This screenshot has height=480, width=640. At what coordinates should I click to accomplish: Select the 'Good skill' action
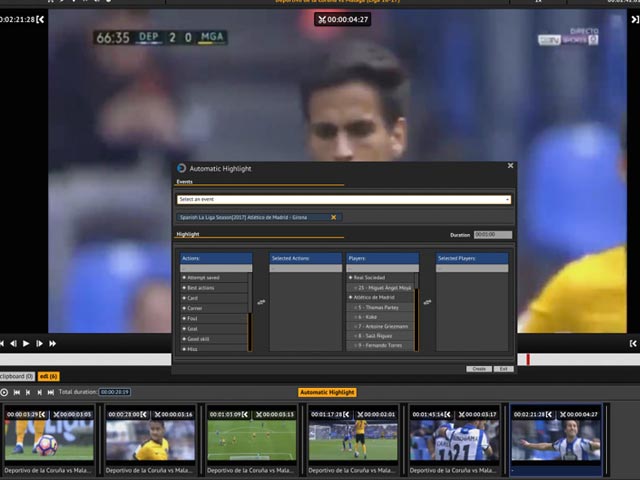pyautogui.click(x=214, y=339)
